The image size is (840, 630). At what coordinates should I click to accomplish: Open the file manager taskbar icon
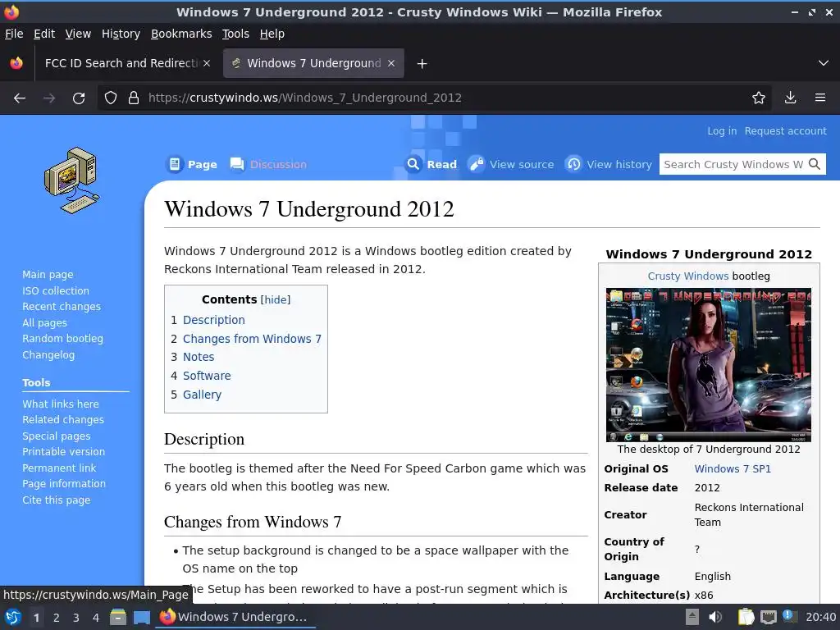(x=118, y=617)
